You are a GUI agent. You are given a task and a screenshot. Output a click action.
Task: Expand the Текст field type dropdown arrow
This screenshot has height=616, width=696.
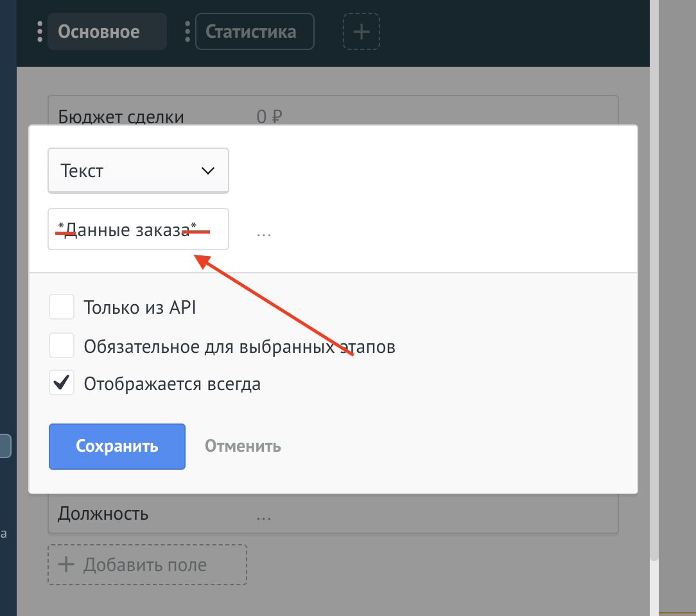pos(208,171)
